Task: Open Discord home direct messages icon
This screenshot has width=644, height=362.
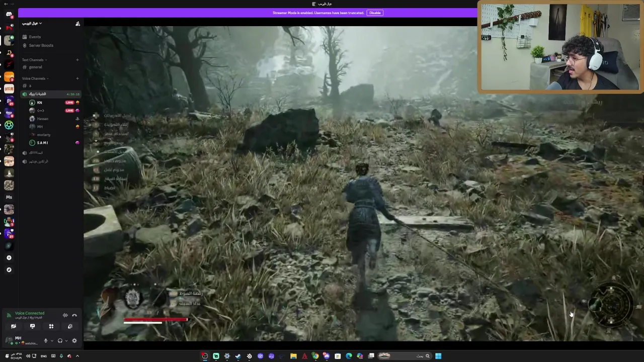Action: tap(9, 14)
